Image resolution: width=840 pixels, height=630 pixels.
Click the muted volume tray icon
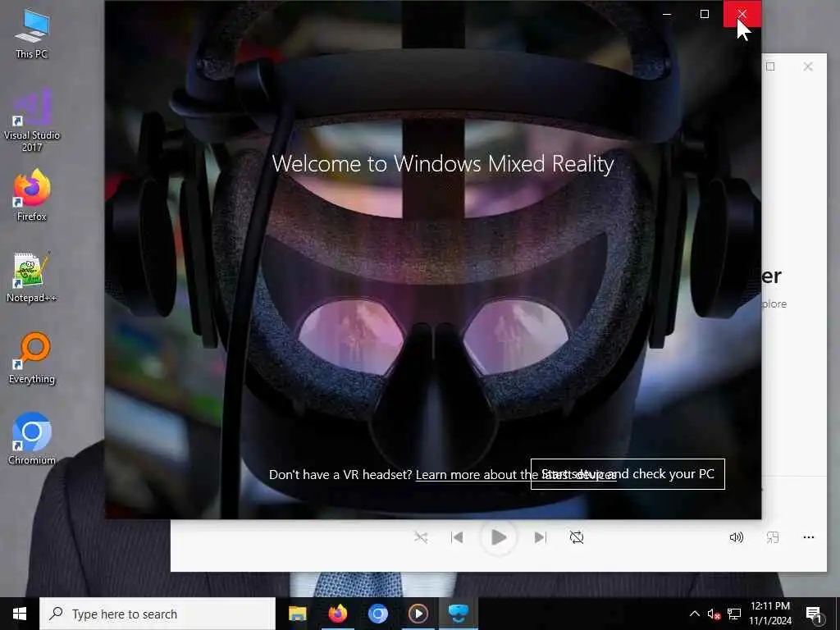pos(714,614)
